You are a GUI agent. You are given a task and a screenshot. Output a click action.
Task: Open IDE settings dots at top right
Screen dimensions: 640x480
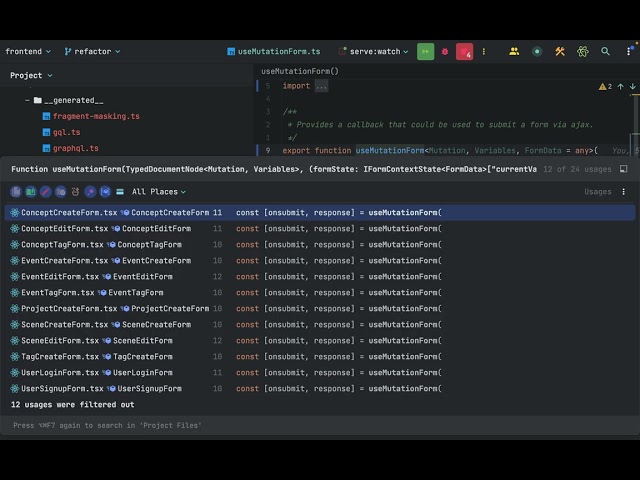pyautogui.click(x=629, y=51)
